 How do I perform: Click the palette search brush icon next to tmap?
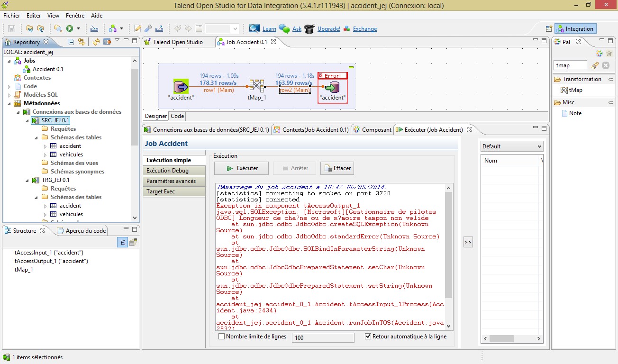(595, 65)
